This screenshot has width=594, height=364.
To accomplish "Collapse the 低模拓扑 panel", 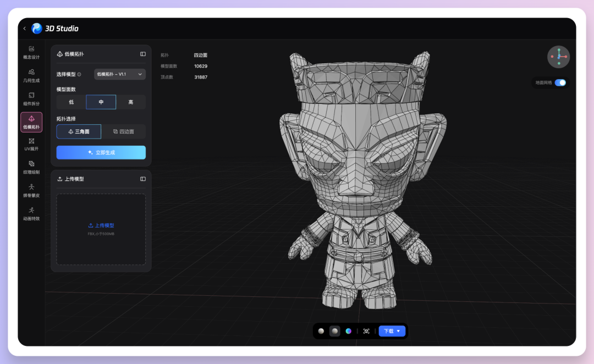I will coord(143,54).
